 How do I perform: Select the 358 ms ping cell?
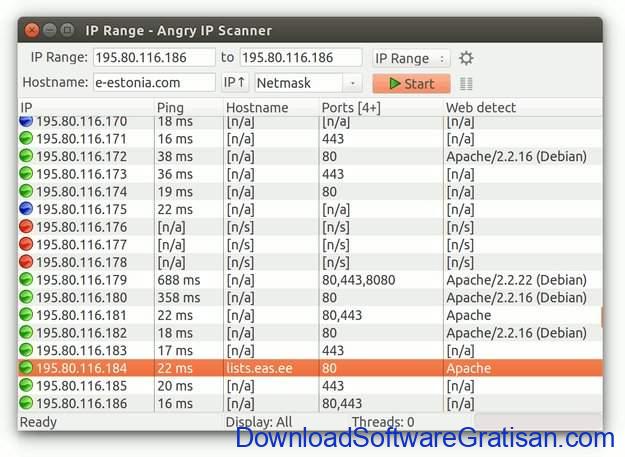(x=179, y=298)
